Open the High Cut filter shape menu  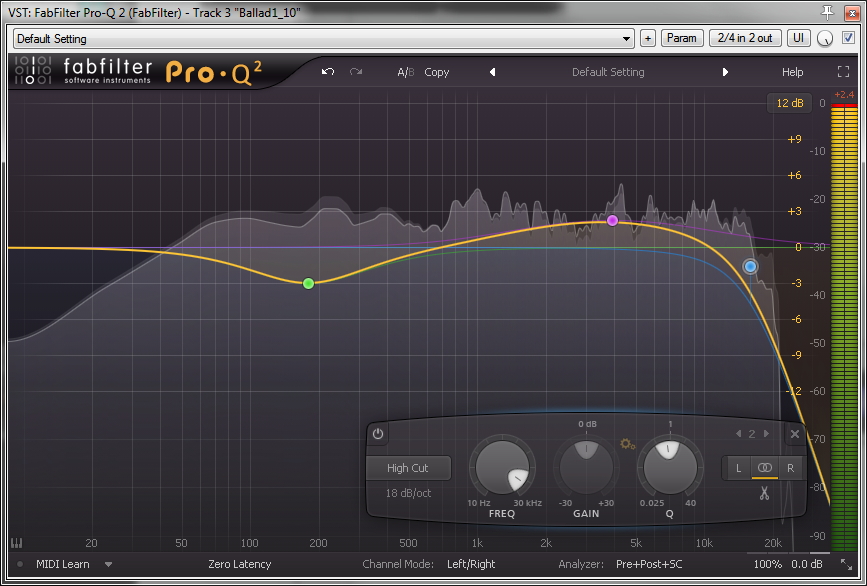point(408,468)
